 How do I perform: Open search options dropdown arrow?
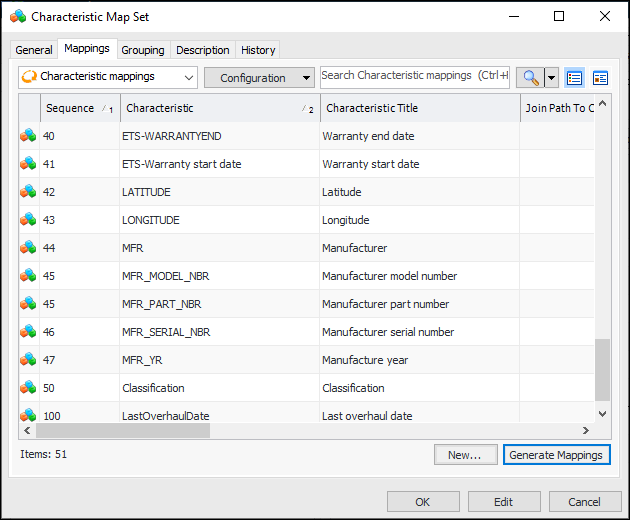pyautogui.click(x=551, y=77)
